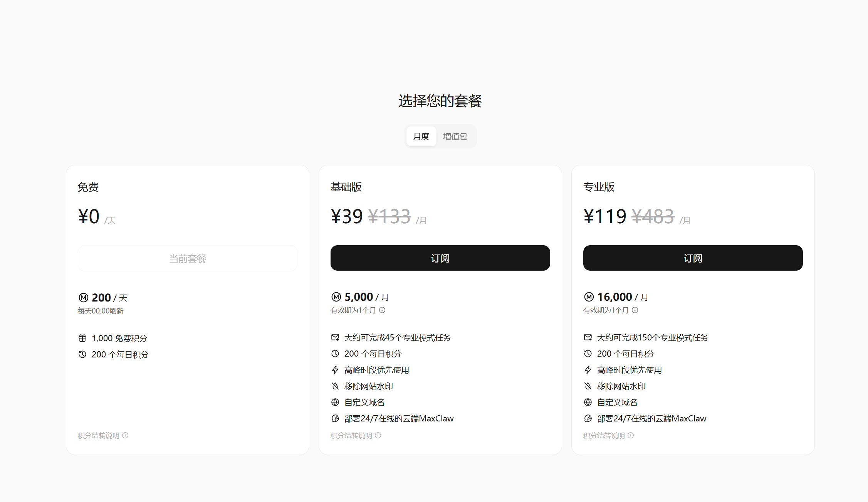The width and height of the screenshot is (868, 502).
Task: Click the credit coin icon beside 5,000
Action: pyautogui.click(x=336, y=297)
